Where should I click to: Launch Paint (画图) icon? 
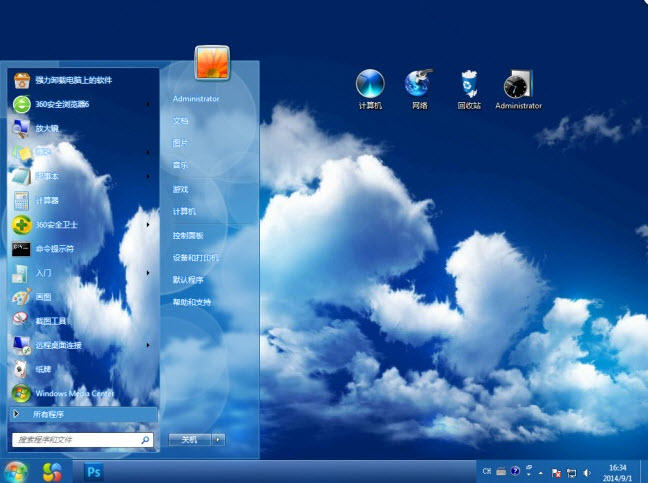21,297
